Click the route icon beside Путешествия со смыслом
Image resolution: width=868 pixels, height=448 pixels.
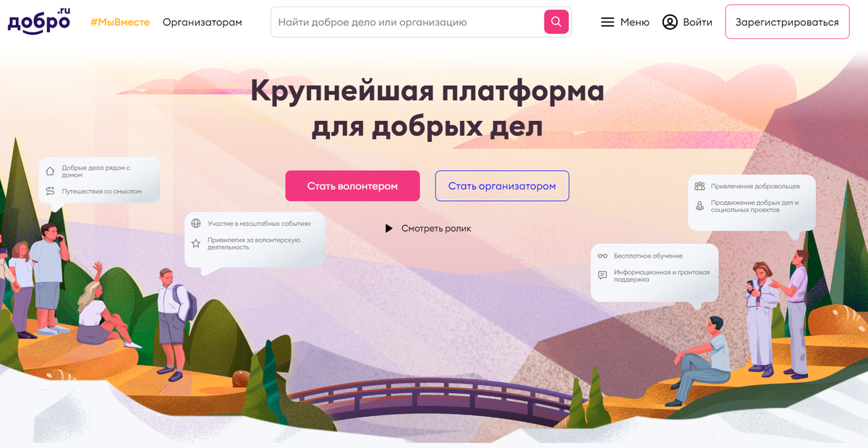[x=50, y=191]
